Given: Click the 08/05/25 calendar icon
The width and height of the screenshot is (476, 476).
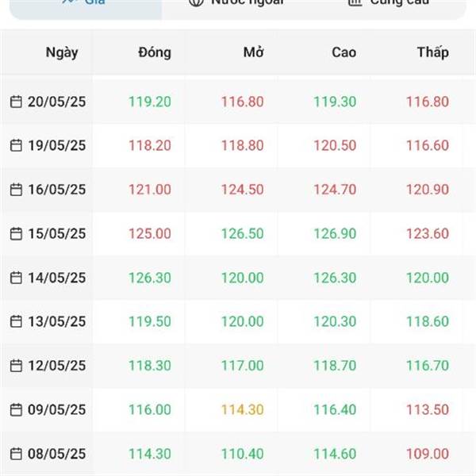Looking at the screenshot, I should coord(16,454).
